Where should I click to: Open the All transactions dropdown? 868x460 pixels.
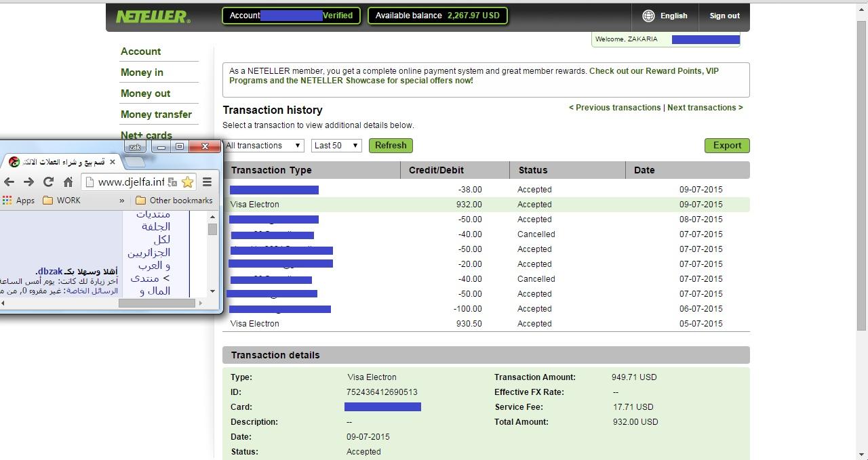click(263, 146)
